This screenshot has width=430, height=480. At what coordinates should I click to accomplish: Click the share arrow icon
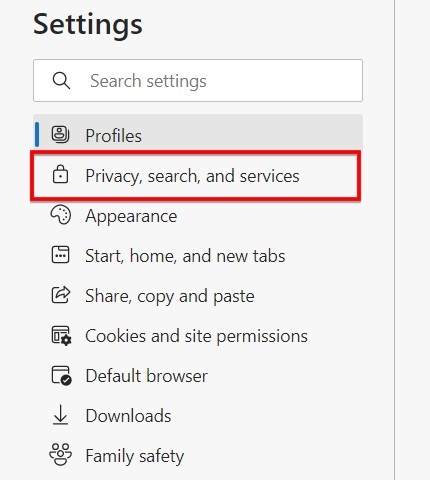pyautogui.click(x=61, y=295)
